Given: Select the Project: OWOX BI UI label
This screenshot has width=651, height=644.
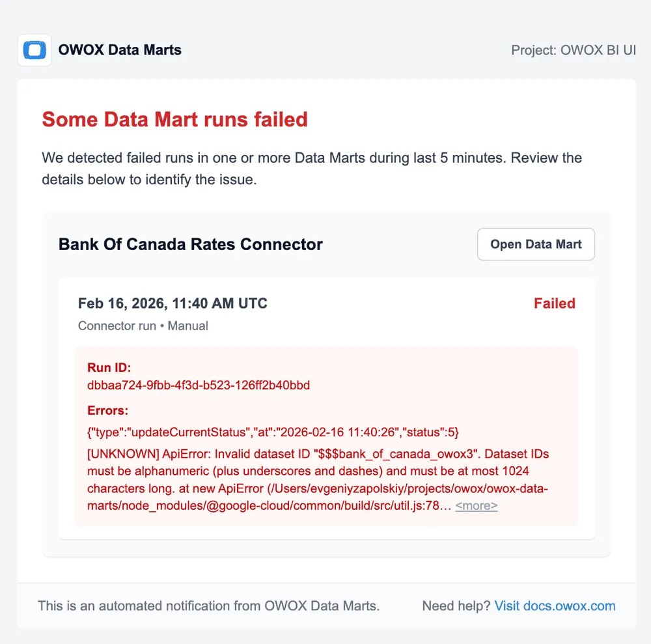Looking at the screenshot, I should pos(574,49).
